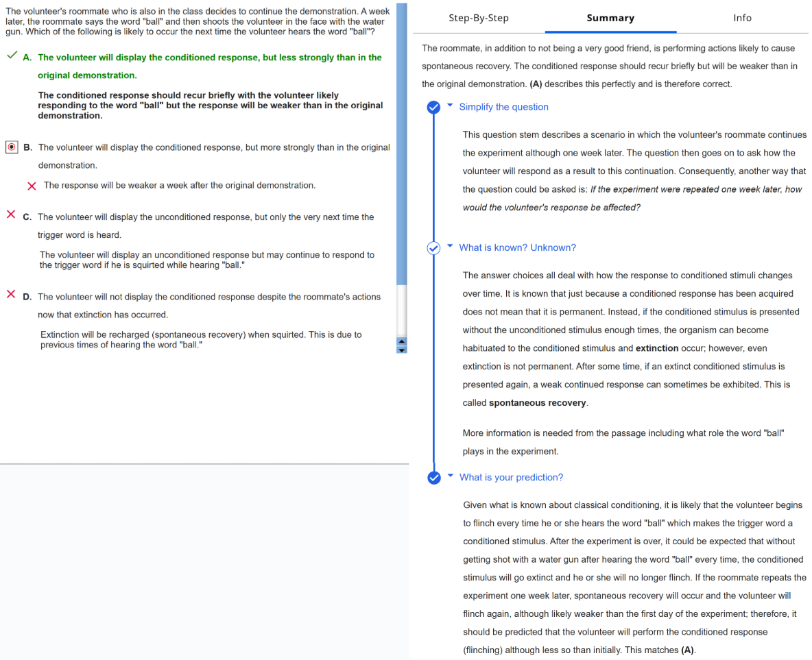Click answer C text about unconditioned response
The width and height of the screenshot is (812, 660).
206,217
